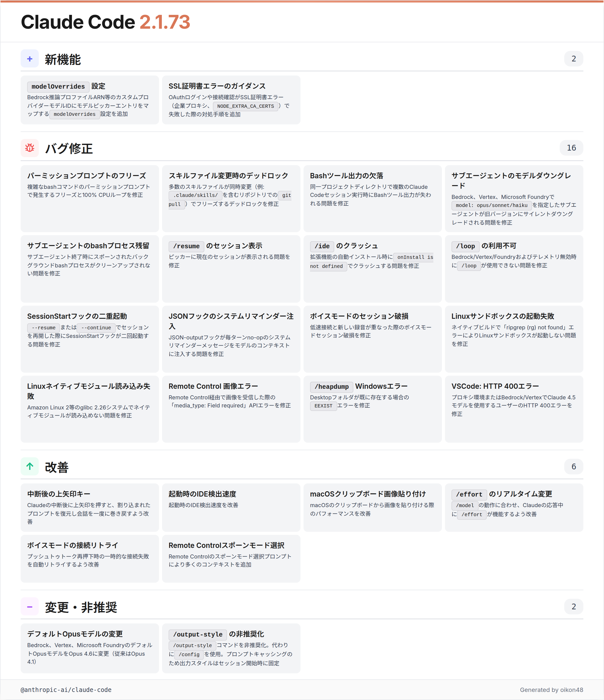Select パーミッションプロンプトのフリーズ card title

[x=87, y=176]
